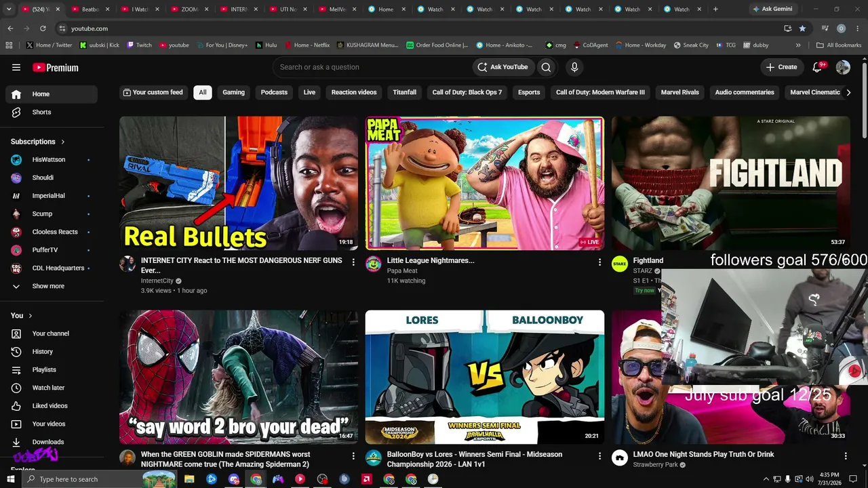Click the bookmark star in the address bar
The width and height of the screenshot is (868, 488).
pyautogui.click(x=802, y=28)
